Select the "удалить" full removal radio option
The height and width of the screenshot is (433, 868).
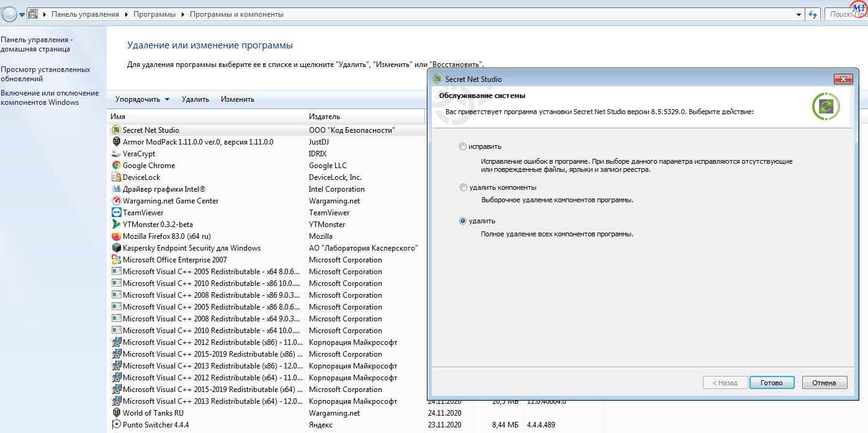pyautogui.click(x=463, y=221)
